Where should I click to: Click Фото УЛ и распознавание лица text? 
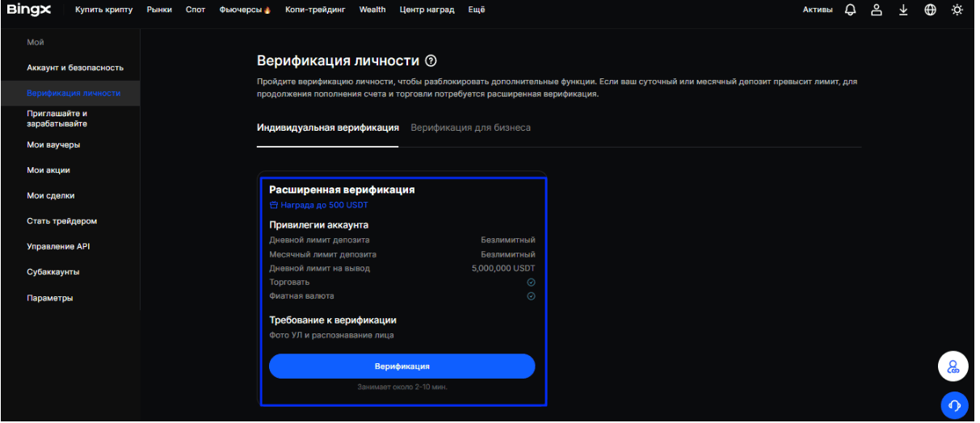pyautogui.click(x=331, y=335)
